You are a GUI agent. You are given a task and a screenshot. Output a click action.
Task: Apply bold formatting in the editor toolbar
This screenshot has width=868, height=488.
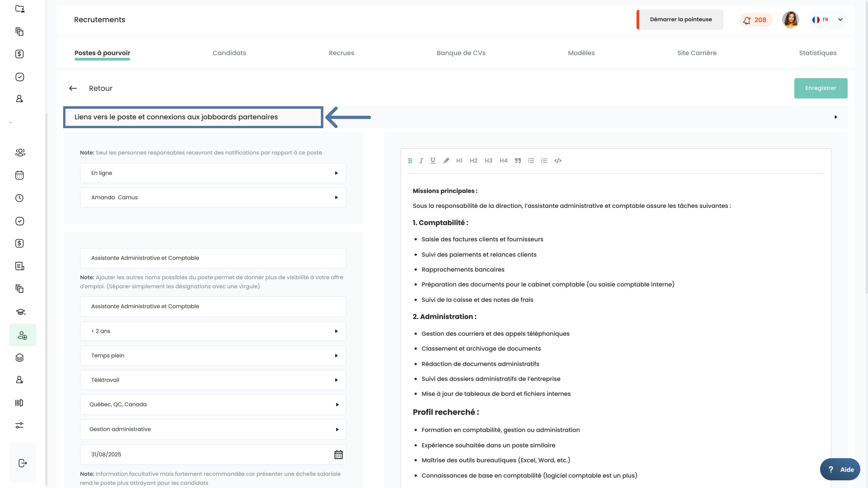tap(410, 161)
